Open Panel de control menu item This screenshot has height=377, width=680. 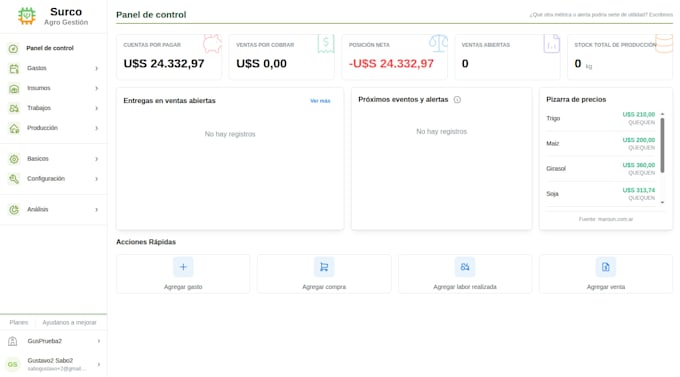50,48
